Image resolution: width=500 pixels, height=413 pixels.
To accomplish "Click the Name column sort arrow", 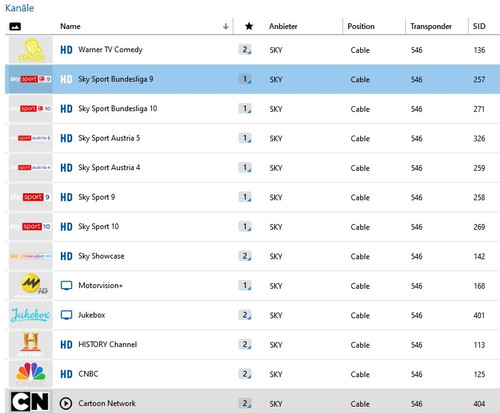I will (226, 26).
